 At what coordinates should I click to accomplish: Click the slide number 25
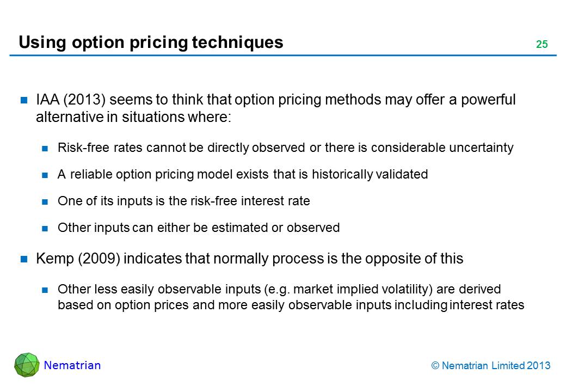(x=542, y=45)
